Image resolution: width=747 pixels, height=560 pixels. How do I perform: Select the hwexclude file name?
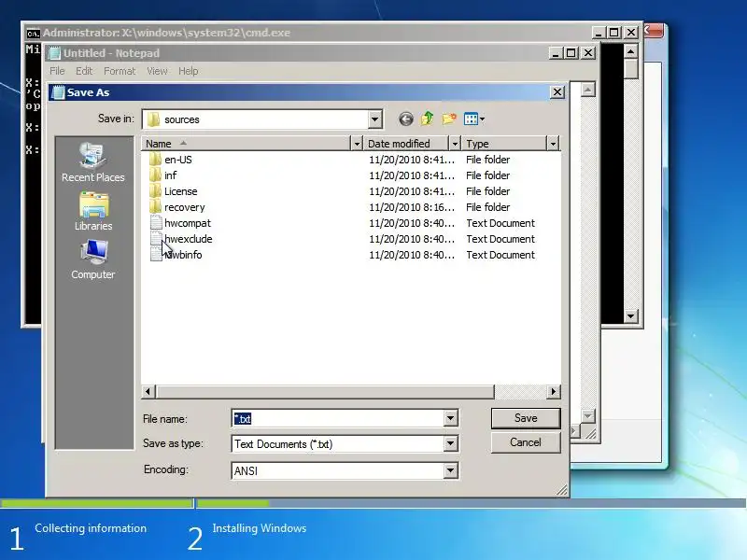(x=189, y=239)
